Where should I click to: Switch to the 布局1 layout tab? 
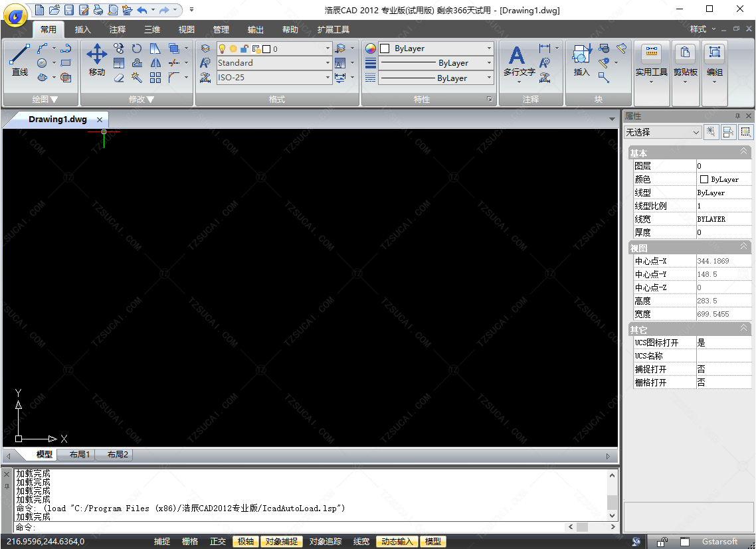click(x=80, y=455)
